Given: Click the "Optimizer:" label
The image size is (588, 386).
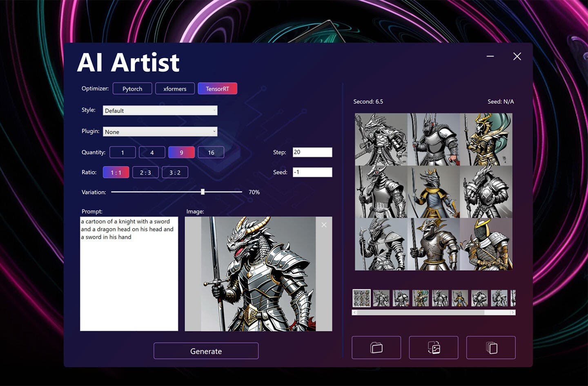Looking at the screenshot, I should pyautogui.click(x=95, y=89).
